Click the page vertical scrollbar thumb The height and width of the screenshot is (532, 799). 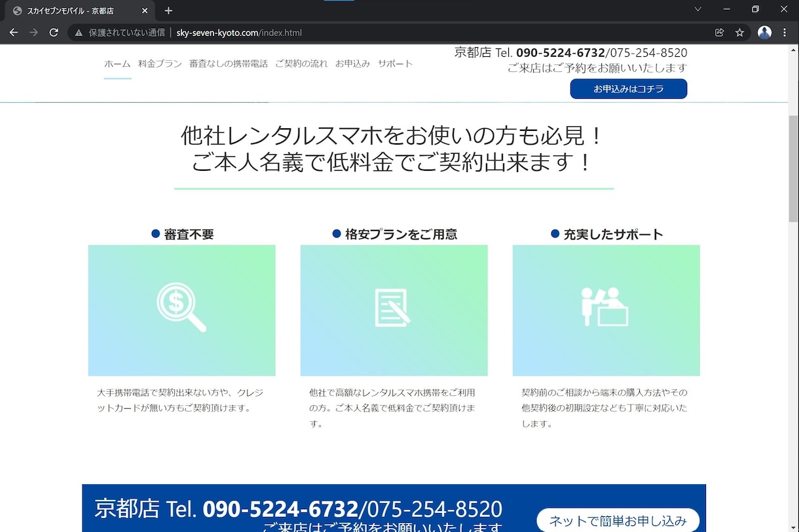tap(793, 169)
